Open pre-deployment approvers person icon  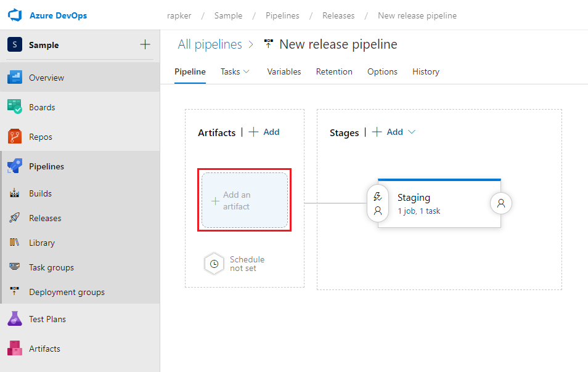click(378, 211)
